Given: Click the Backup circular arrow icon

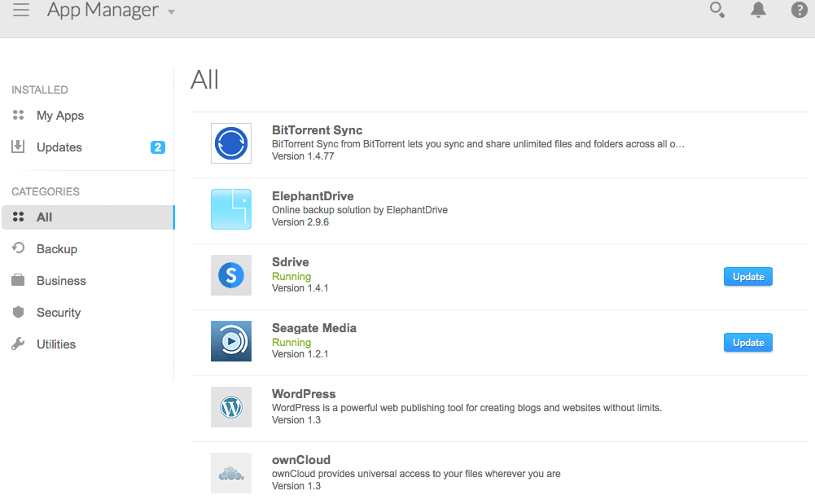Looking at the screenshot, I should pyautogui.click(x=18, y=248).
